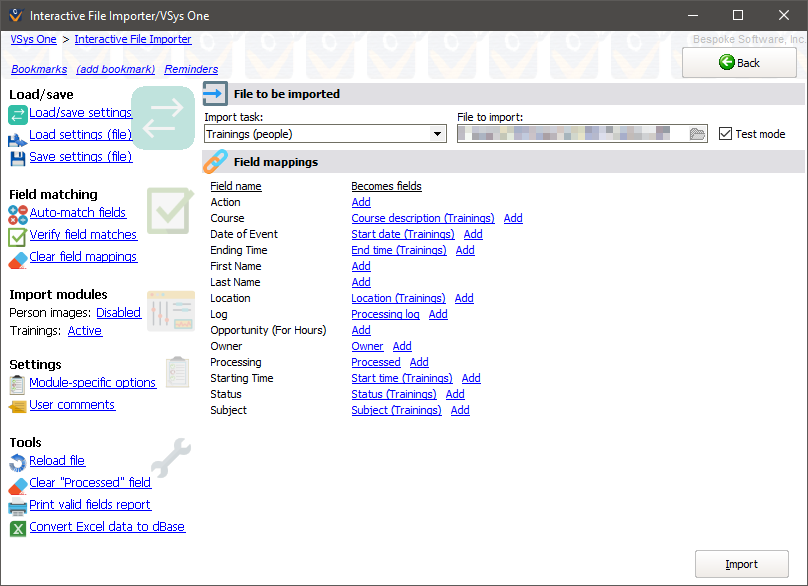Click the File to import path field
Viewport: 808px width, 586px height.
click(572, 134)
